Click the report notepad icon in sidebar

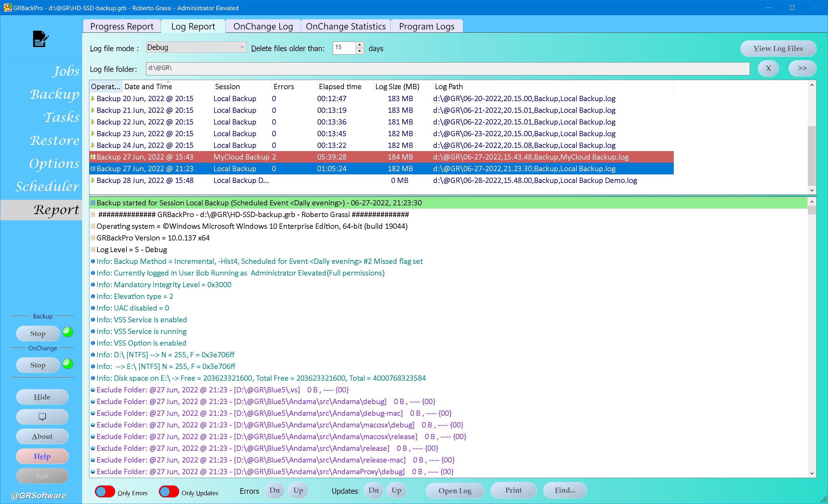40,39
